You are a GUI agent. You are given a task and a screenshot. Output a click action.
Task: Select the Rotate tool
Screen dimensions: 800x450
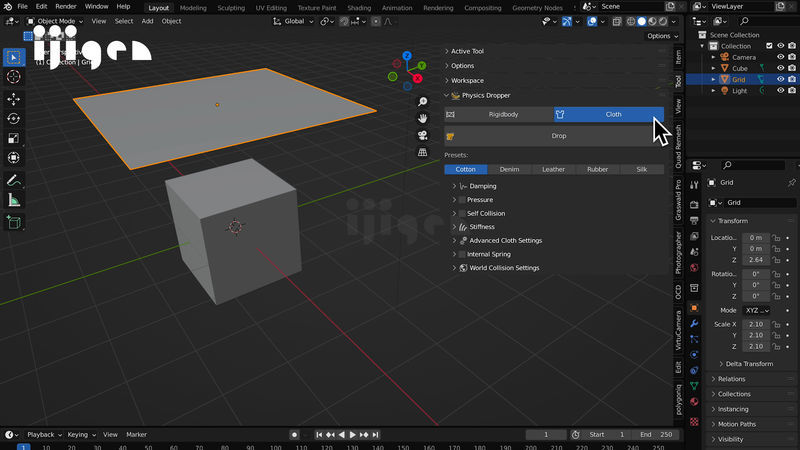(14, 118)
